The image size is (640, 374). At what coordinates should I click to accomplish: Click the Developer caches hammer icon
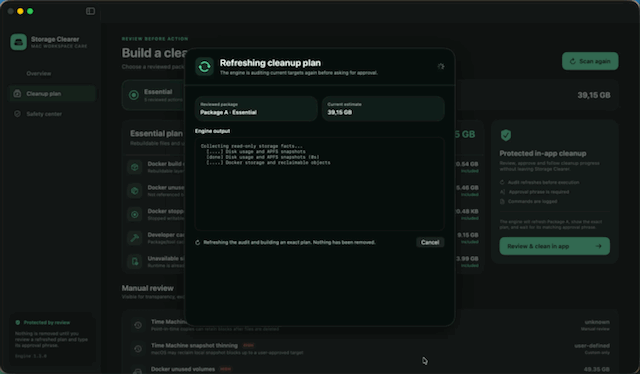pyautogui.click(x=135, y=238)
